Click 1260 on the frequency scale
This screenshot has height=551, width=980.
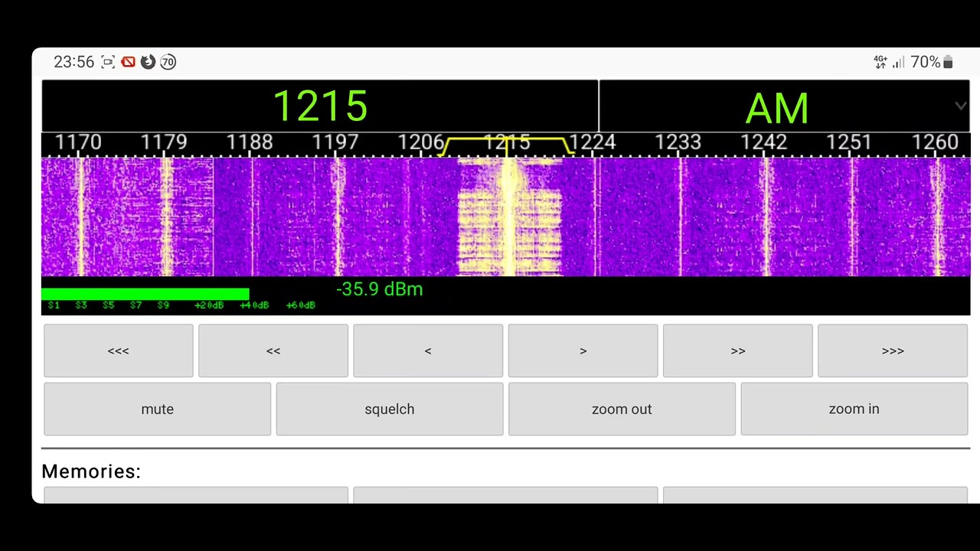tap(936, 143)
